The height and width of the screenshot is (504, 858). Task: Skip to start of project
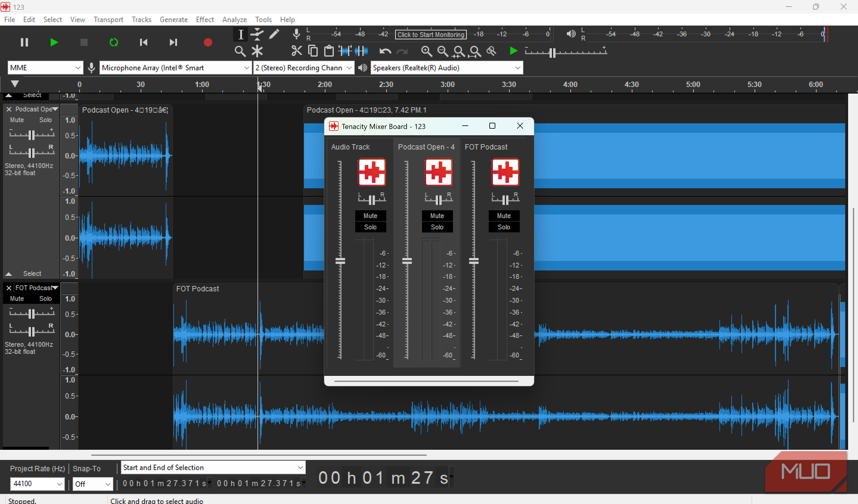(x=144, y=43)
